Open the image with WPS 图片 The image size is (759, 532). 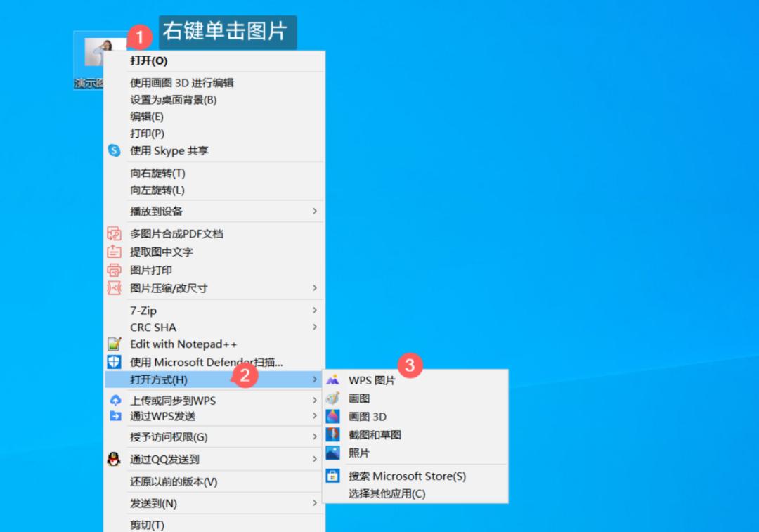372,379
